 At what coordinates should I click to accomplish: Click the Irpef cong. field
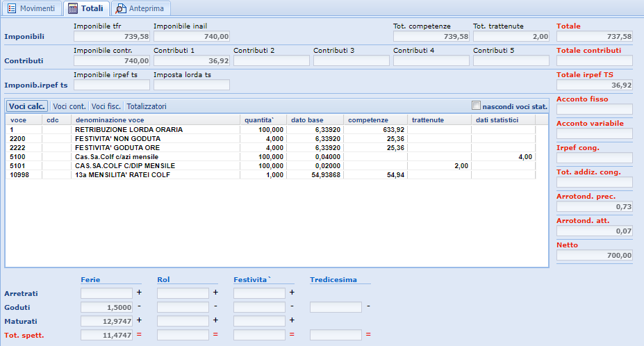tap(594, 158)
